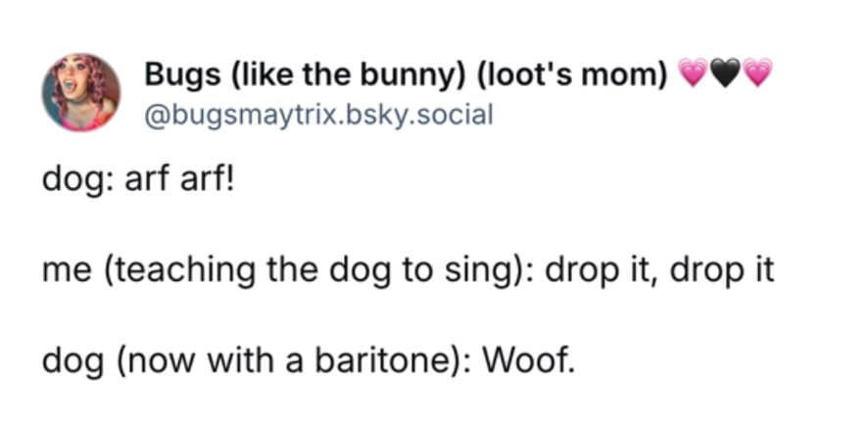
Task: Click the "arf arf!" text
Action: (177, 182)
